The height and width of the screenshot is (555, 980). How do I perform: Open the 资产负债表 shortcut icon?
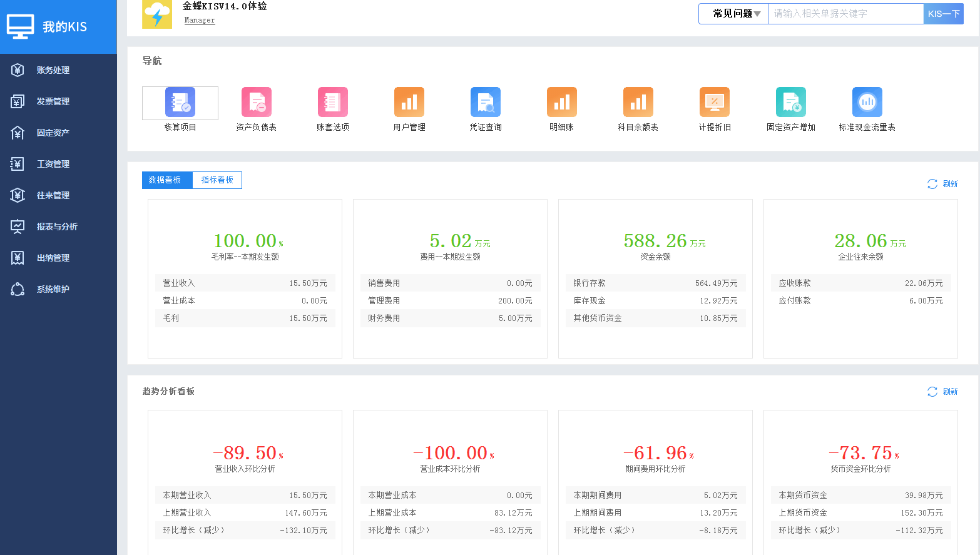pos(257,102)
